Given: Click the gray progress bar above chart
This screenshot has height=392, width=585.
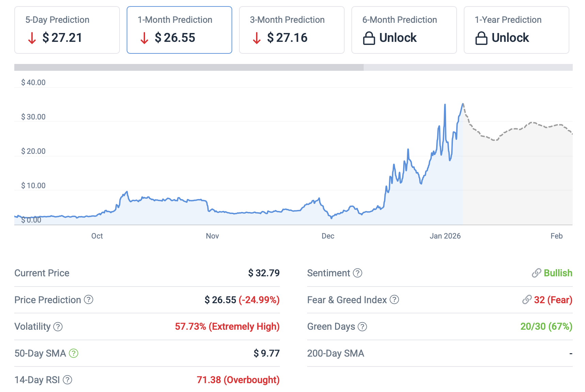Looking at the screenshot, I should pyautogui.click(x=189, y=67).
